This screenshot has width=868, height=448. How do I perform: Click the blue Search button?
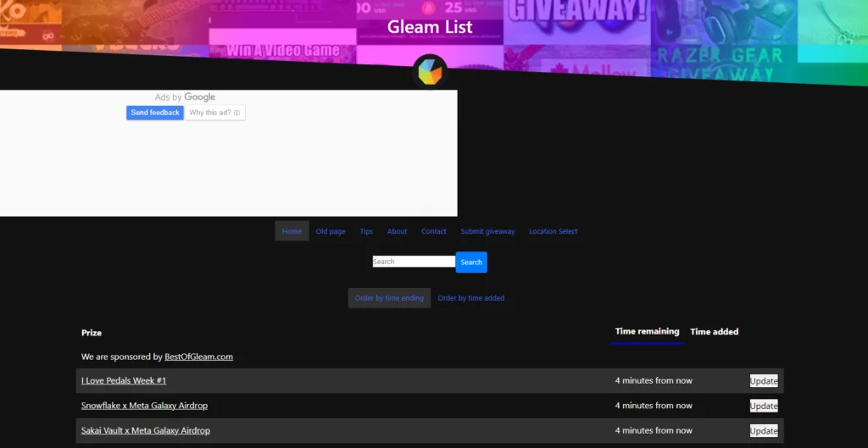click(471, 263)
